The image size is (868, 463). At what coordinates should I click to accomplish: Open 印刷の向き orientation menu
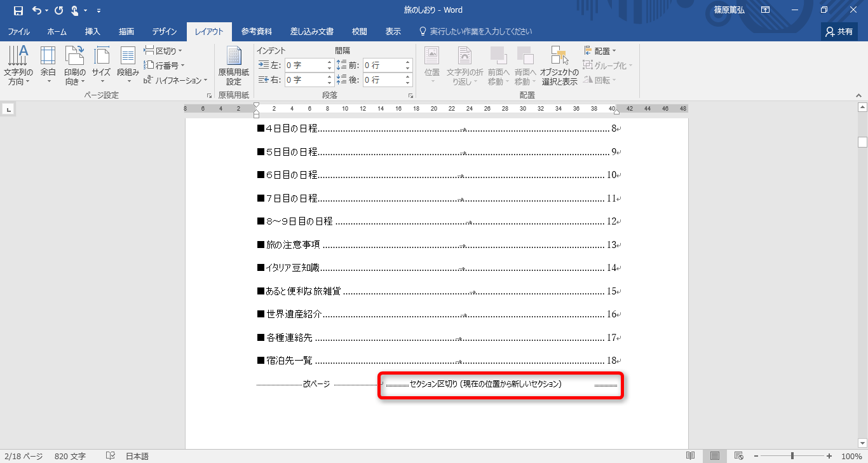coord(74,66)
